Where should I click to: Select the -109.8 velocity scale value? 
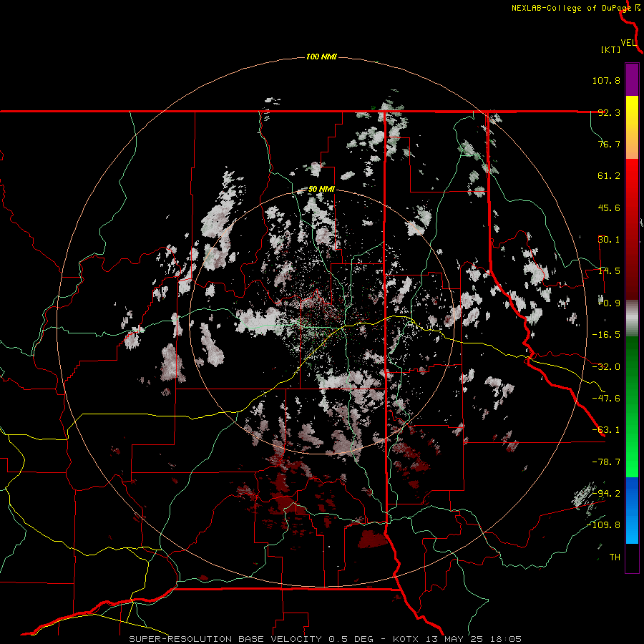click(x=603, y=525)
